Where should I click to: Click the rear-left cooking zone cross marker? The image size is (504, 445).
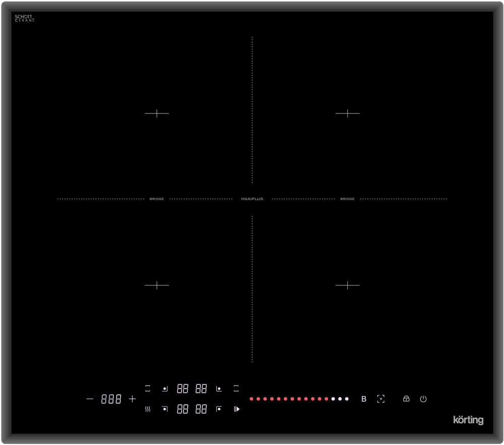157,113
